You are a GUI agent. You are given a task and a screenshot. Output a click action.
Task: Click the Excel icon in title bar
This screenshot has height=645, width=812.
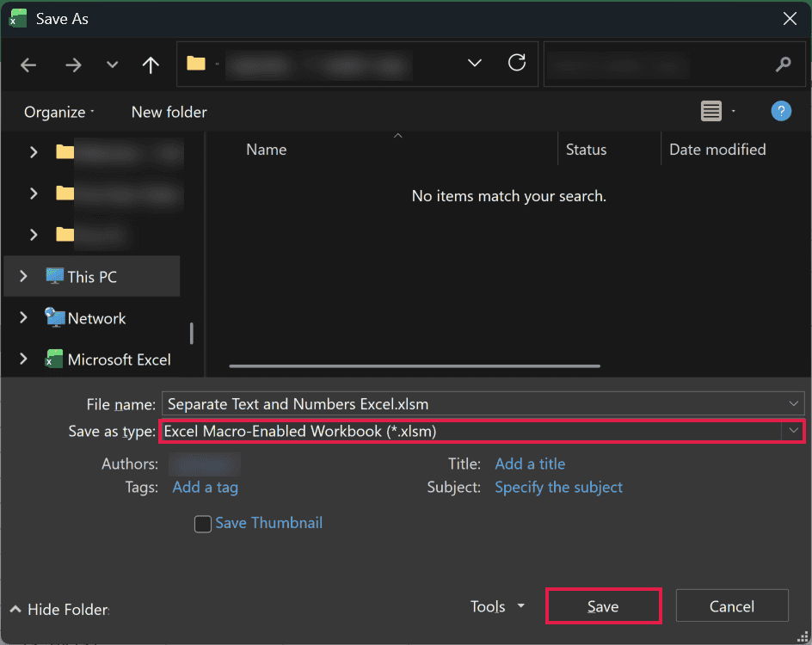coord(17,18)
